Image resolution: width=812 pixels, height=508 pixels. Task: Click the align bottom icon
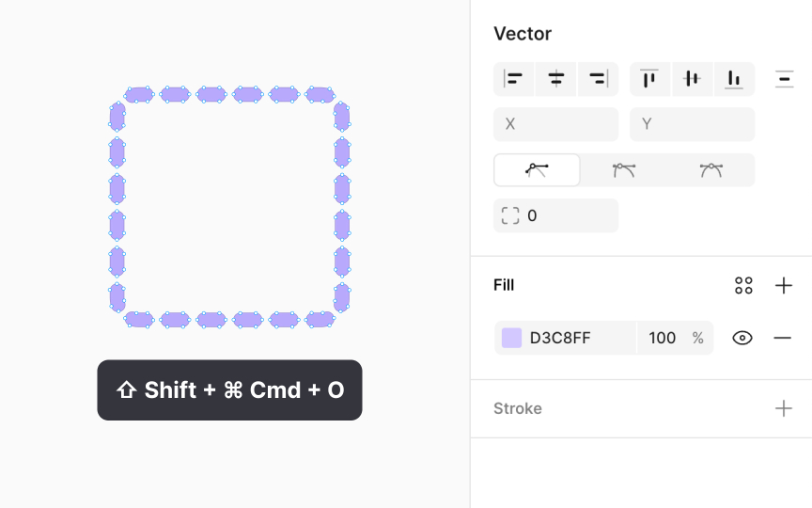click(x=734, y=79)
